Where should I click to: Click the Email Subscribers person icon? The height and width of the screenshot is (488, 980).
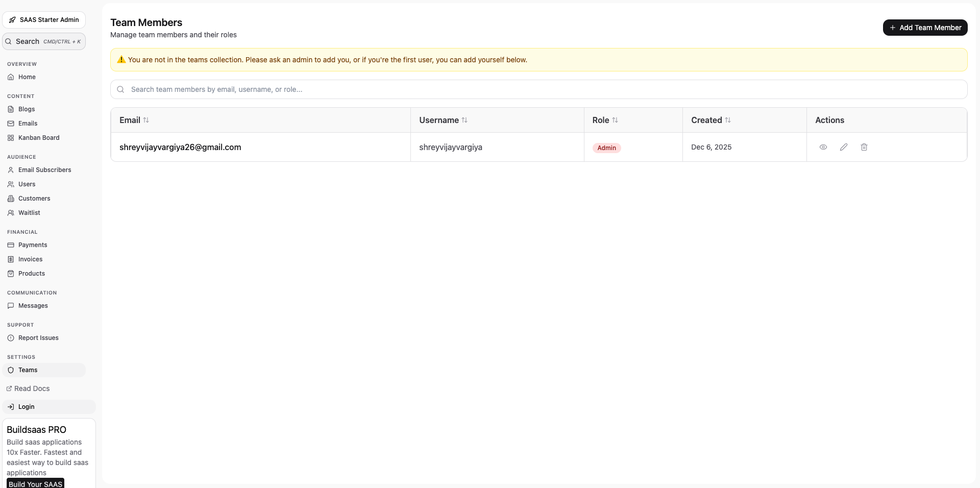11,170
